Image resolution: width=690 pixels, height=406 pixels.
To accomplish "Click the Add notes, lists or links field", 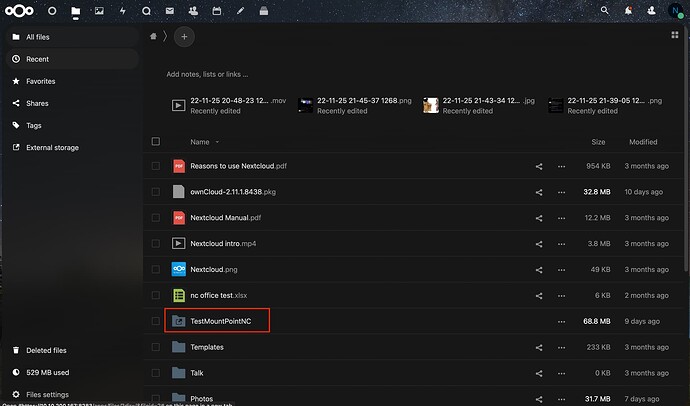I will point(207,74).
